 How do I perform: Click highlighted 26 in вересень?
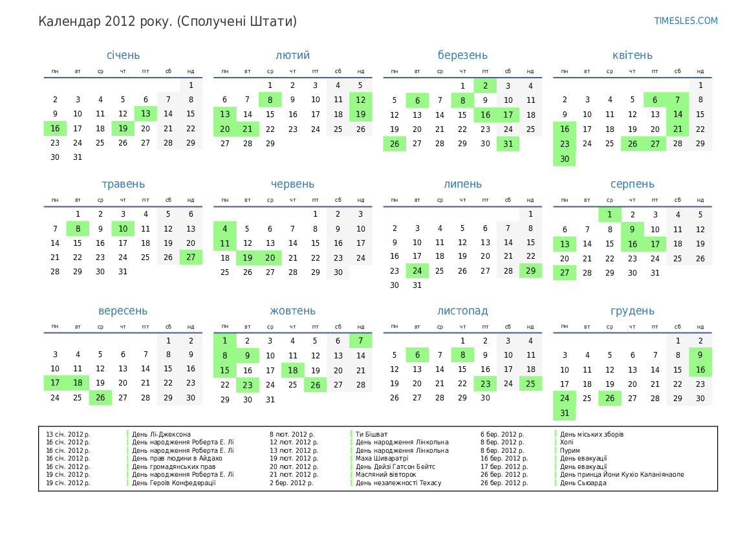click(x=100, y=398)
